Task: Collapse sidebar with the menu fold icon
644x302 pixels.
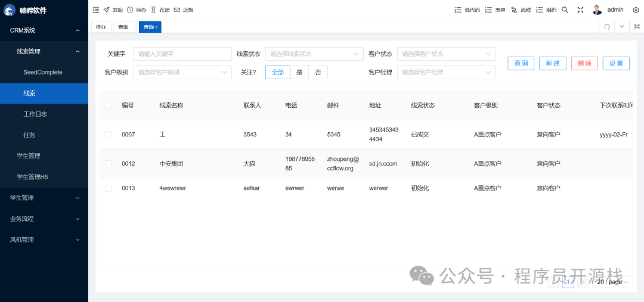Action: [95, 10]
